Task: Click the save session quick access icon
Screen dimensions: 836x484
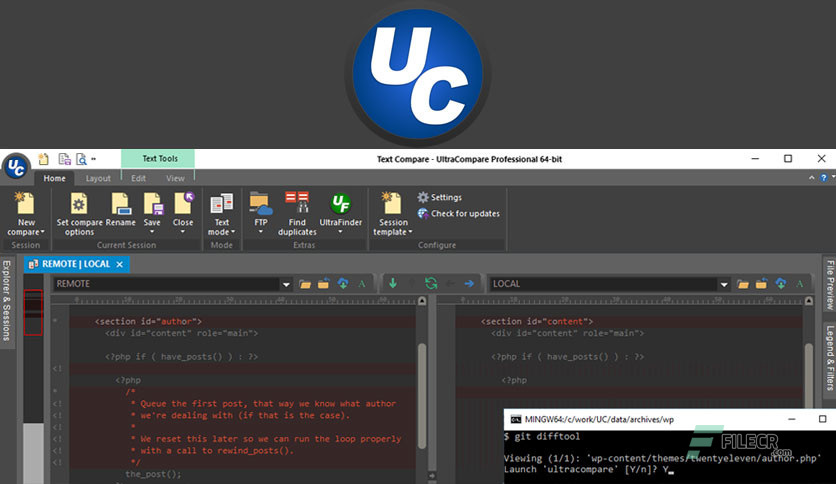Action: click(65, 159)
